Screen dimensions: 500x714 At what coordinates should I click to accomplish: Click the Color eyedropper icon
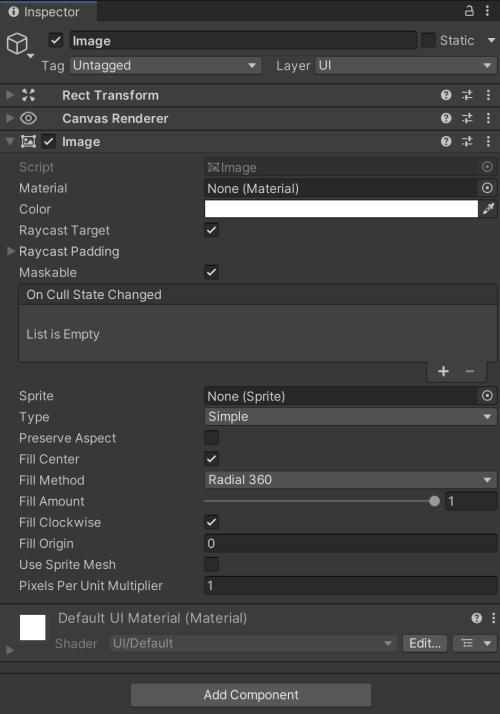coord(488,209)
